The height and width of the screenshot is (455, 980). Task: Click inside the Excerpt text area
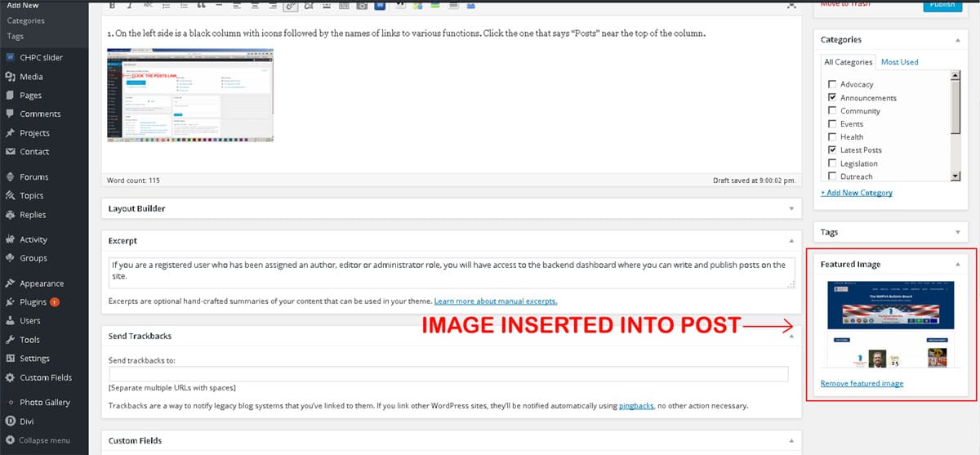452,273
